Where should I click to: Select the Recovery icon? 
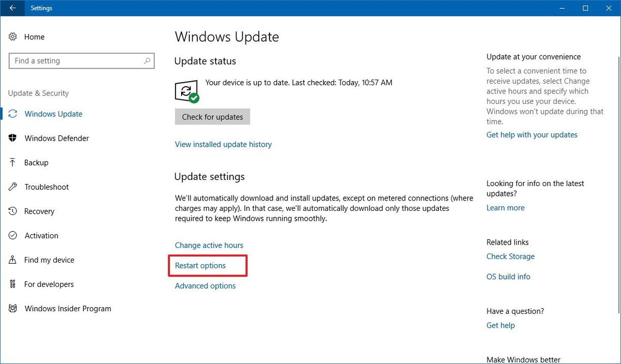tap(14, 211)
